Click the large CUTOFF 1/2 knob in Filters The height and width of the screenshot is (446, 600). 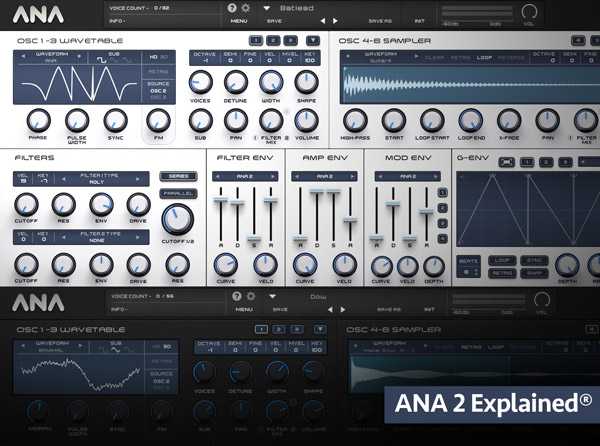click(178, 220)
